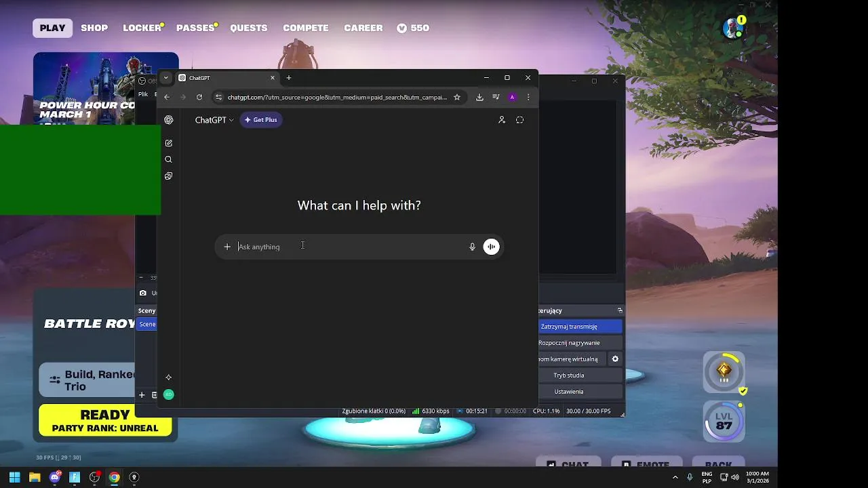Add a scene with OBS plus icon
The height and width of the screenshot is (488, 868).
142,394
